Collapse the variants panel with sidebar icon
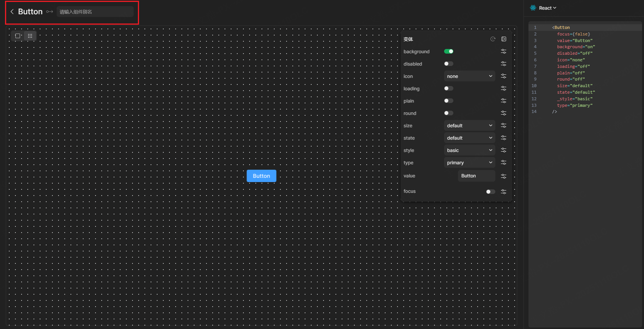The width and height of the screenshot is (644, 329). (504, 39)
